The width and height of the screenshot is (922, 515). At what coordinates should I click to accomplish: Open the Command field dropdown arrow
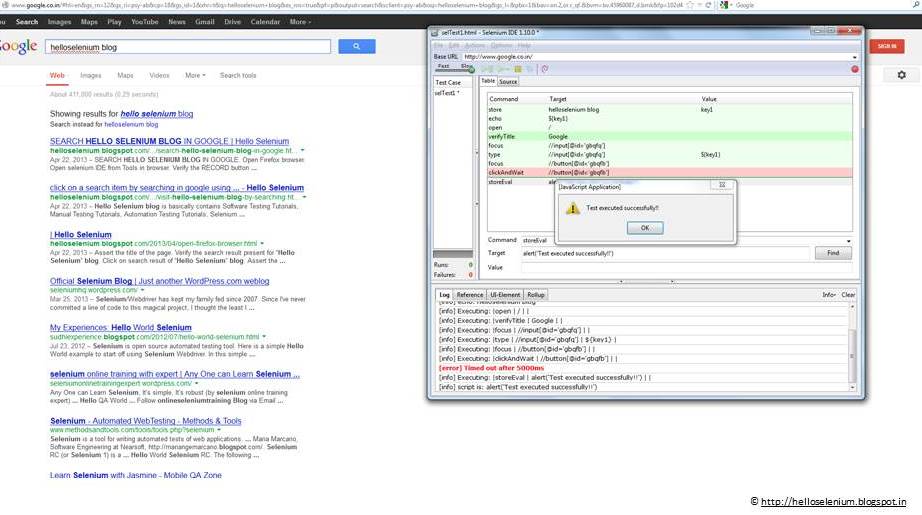[x=848, y=241]
